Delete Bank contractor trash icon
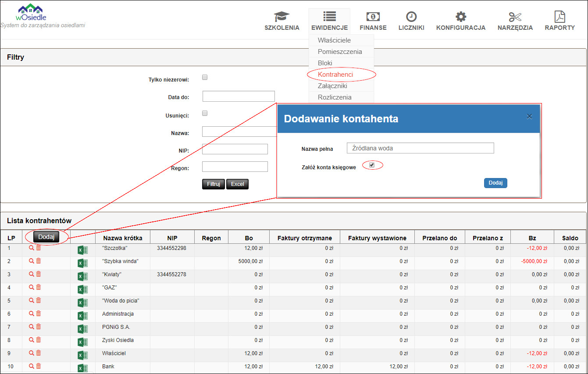Viewport: 588px width, 374px height. coord(38,367)
